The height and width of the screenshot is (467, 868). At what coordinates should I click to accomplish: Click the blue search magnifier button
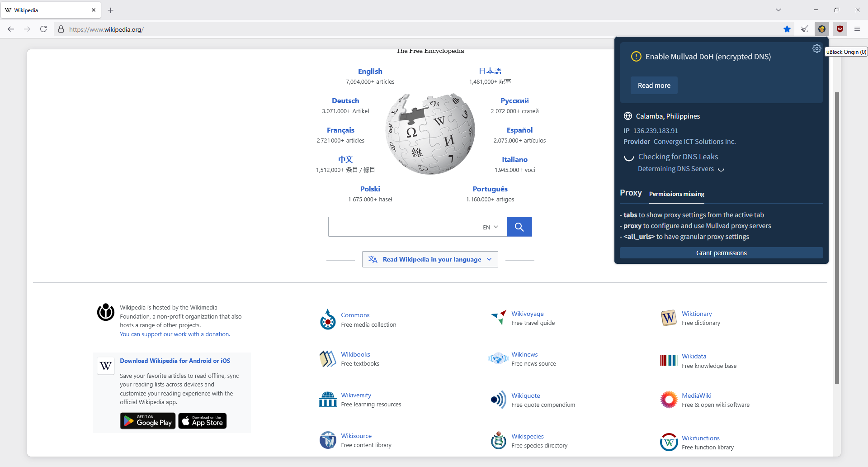pos(519,227)
